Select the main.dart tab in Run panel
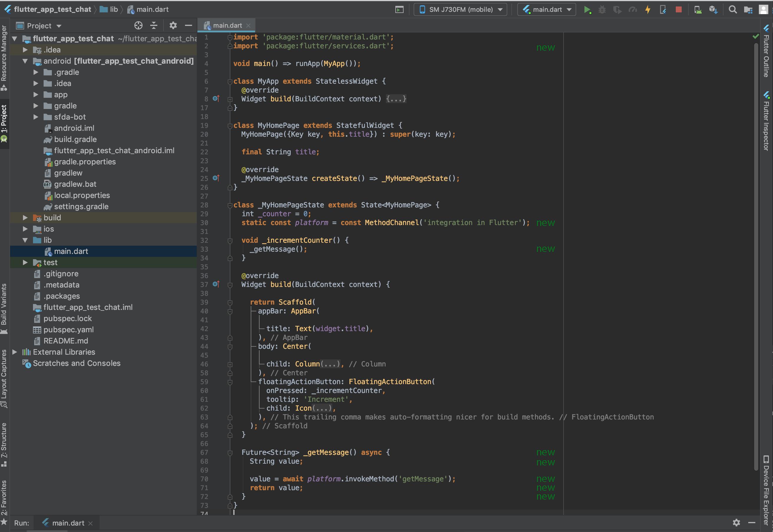The width and height of the screenshot is (773, 532). coord(68,523)
